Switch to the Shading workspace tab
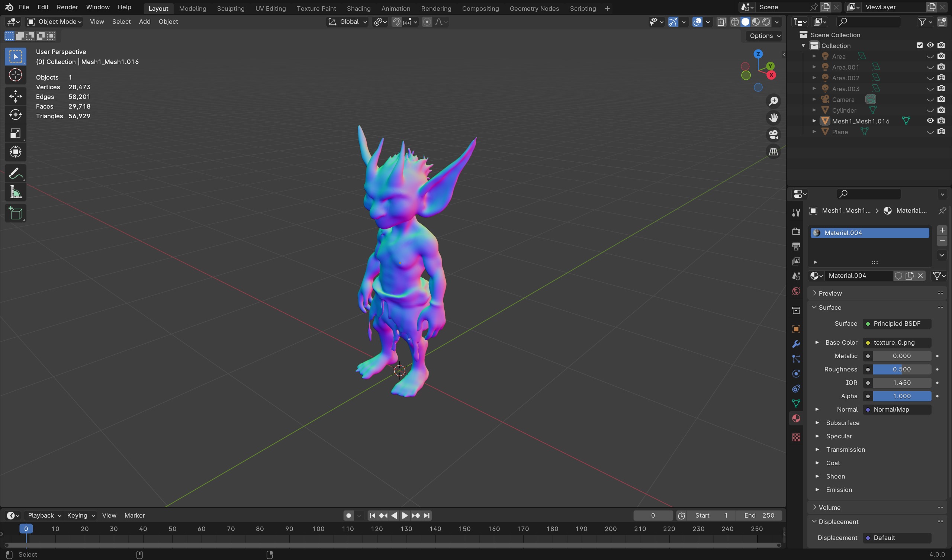Image resolution: width=952 pixels, height=560 pixels. (x=358, y=8)
